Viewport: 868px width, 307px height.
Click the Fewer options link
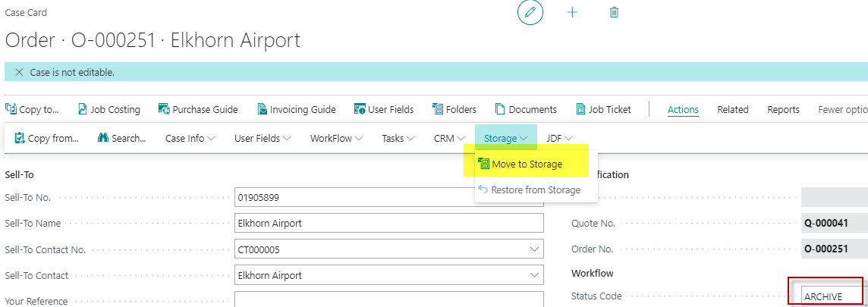pos(842,109)
